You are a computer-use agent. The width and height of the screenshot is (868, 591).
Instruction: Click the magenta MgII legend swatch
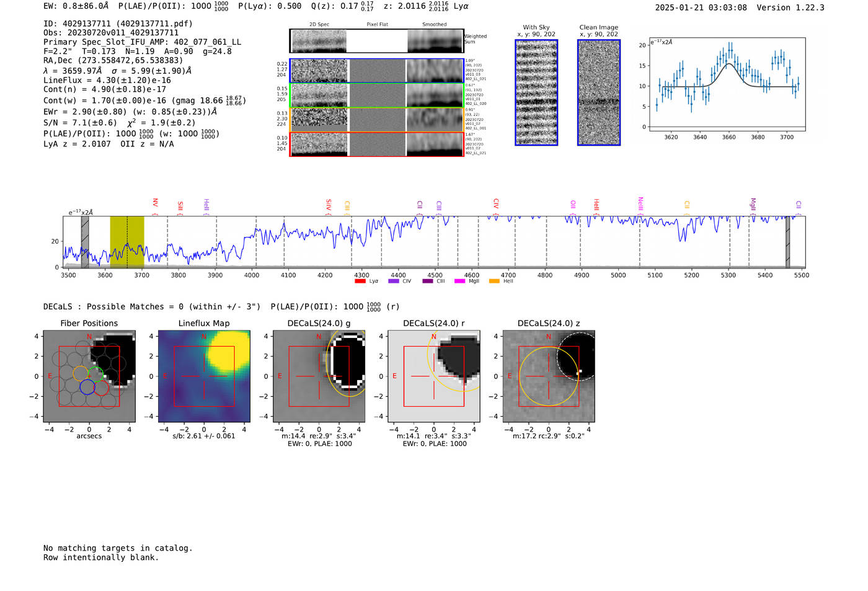click(x=459, y=282)
